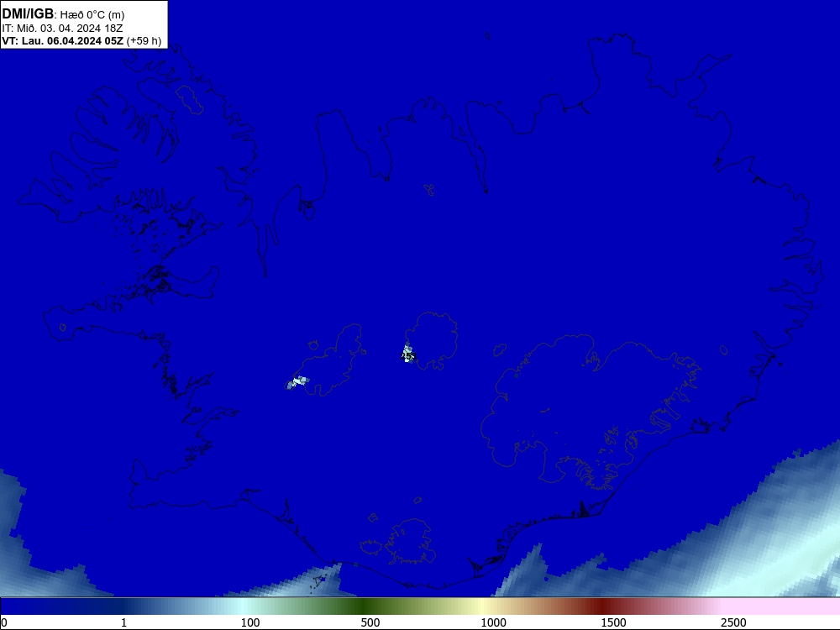Click the '2500' label on the color scale
The image size is (840, 630).
733,622
